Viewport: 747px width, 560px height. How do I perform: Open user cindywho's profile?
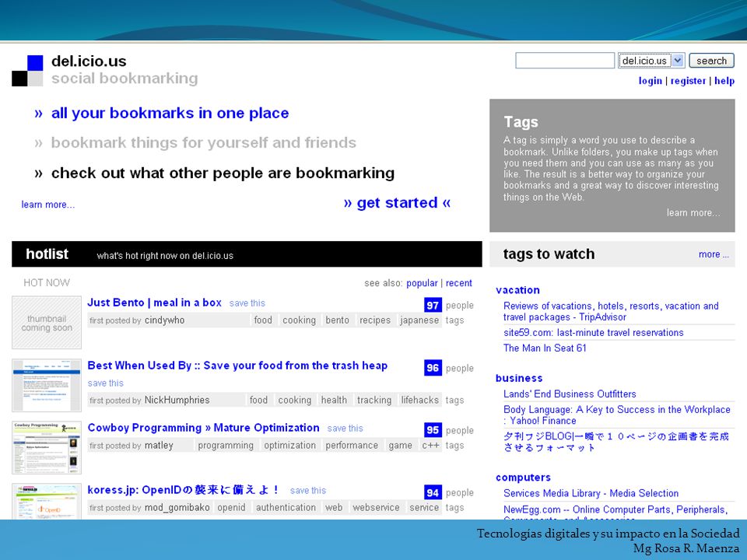[x=164, y=320]
